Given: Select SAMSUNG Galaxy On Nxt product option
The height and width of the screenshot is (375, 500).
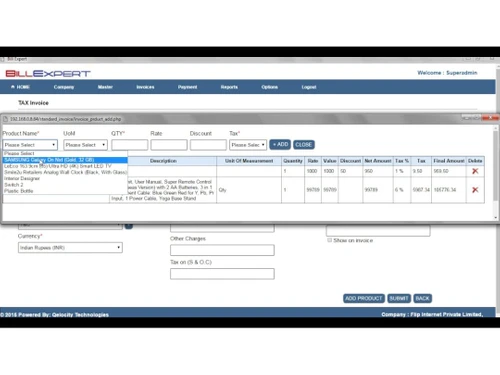Looking at the screenshot, I should click(x=65, y=160).
